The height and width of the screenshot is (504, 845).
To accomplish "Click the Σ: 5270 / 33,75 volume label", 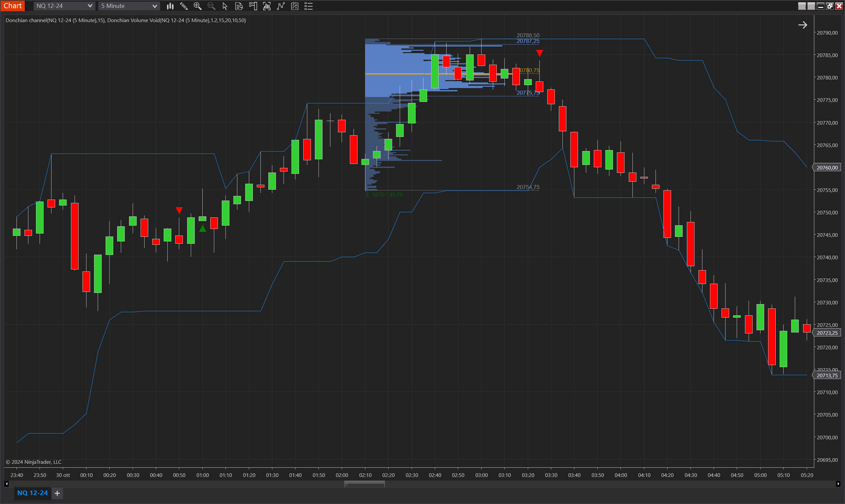I will coord(384,195).
